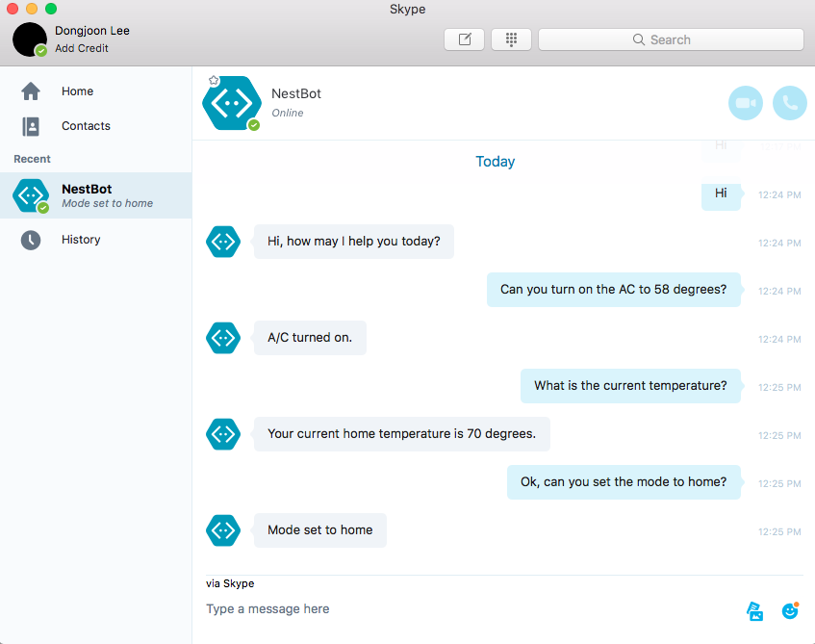
Task: Click bot avatar beside 'Your current home temperature'
Action: click(x=223, y=434)
